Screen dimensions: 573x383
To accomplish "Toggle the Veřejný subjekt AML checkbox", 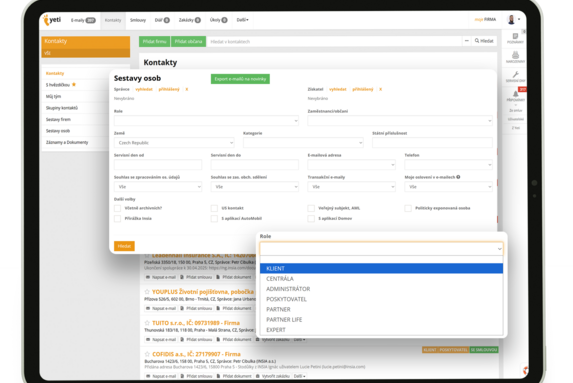I will pyautogui.click(x=311, y=208).
